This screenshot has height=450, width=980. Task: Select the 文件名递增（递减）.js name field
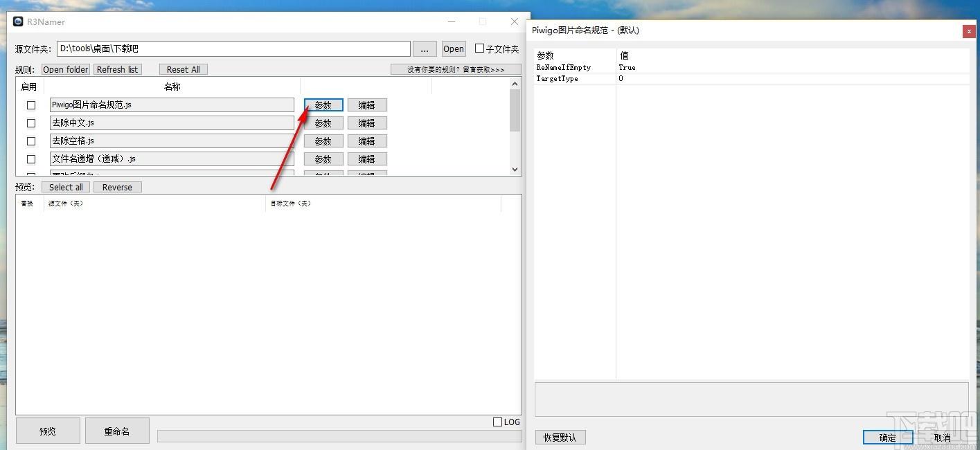[x=172, y=159]
